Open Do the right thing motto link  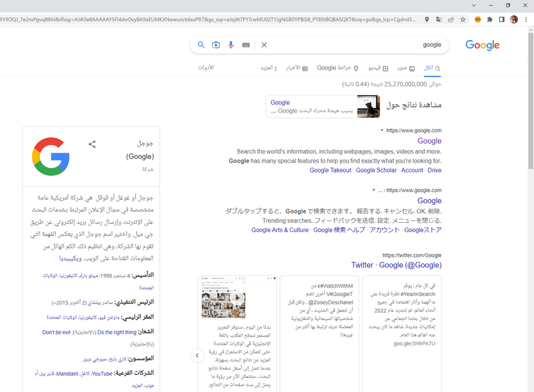point(117,333)
